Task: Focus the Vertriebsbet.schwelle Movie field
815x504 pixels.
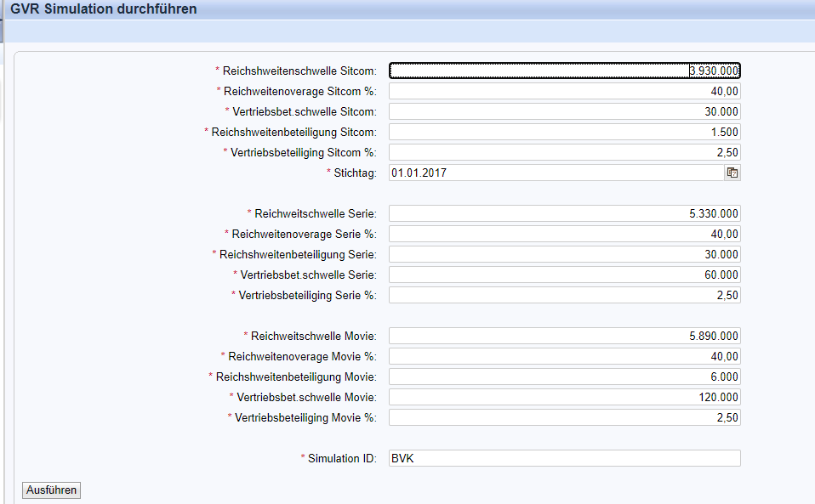Action: click(565, 397)
